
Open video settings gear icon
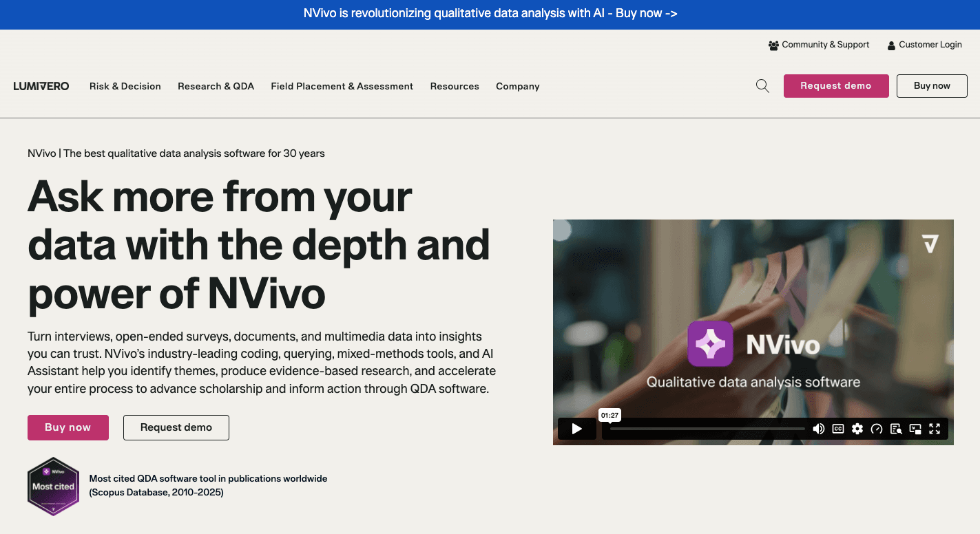857,429
